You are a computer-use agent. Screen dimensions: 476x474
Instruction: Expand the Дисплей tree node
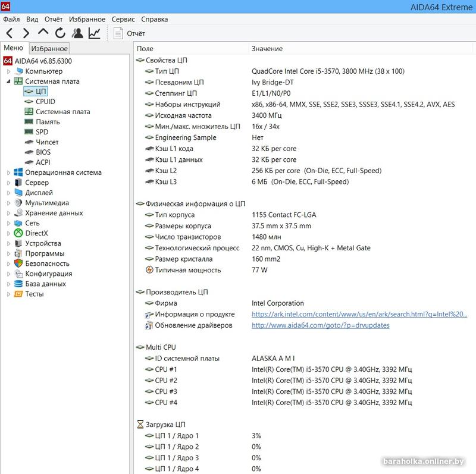8,193
